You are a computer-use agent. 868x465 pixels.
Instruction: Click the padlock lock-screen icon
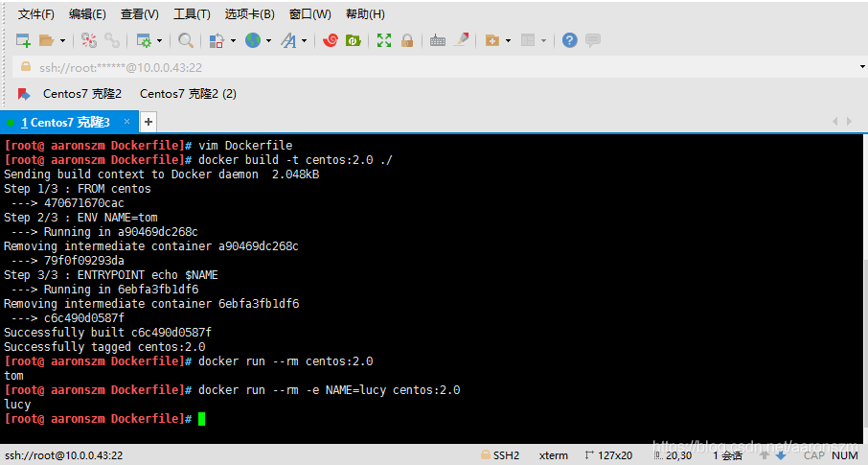[407, 40]
